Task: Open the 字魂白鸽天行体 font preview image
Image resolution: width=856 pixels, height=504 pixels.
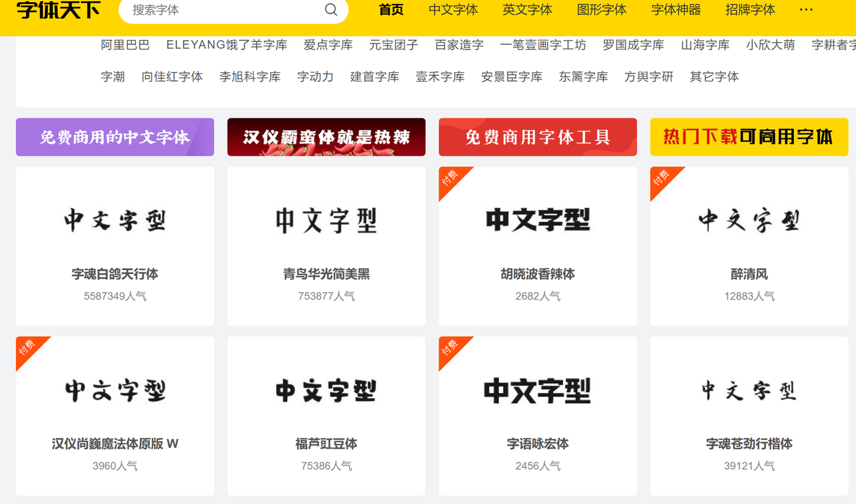Action: 115,220
